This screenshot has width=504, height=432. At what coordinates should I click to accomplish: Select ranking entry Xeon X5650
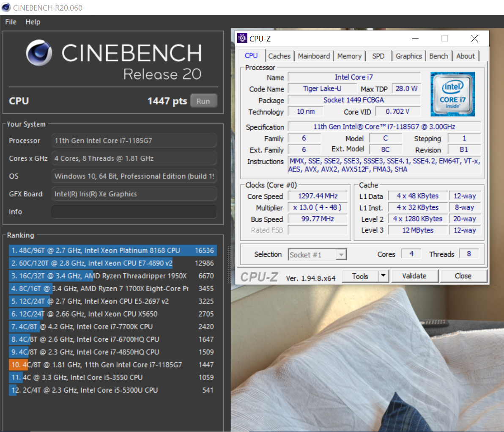112,314
